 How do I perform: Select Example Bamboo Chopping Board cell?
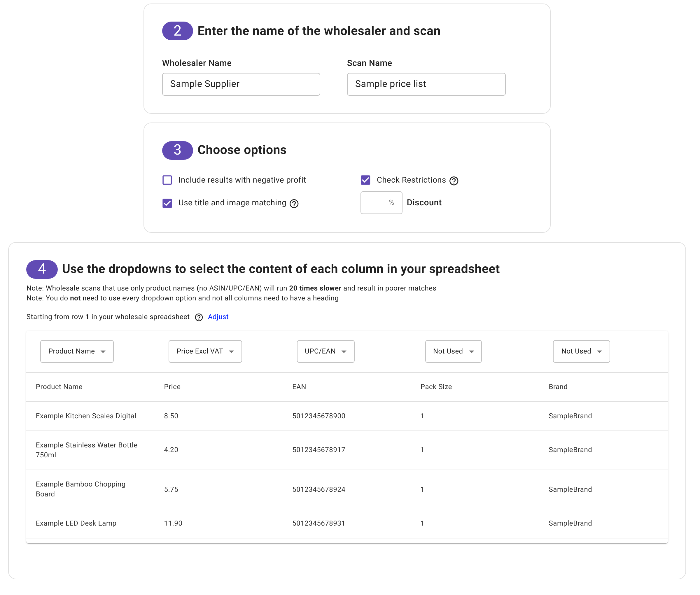click(80, 489)
